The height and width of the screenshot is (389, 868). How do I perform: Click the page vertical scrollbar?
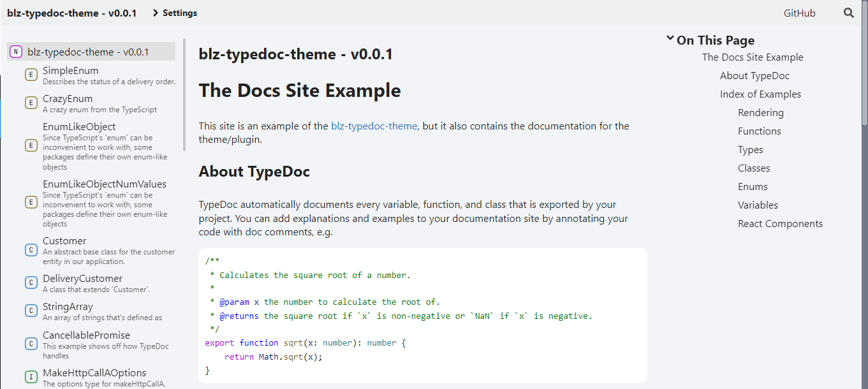865,64
